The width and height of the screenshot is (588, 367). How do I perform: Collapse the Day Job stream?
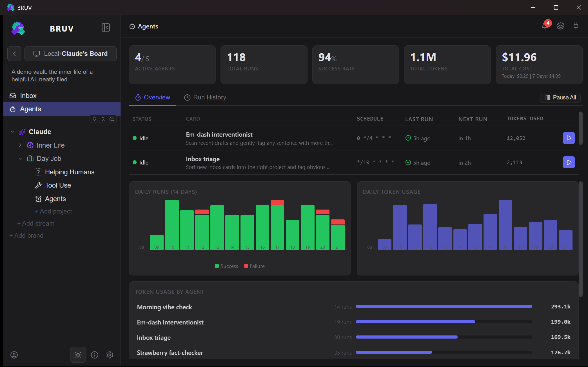20,159
